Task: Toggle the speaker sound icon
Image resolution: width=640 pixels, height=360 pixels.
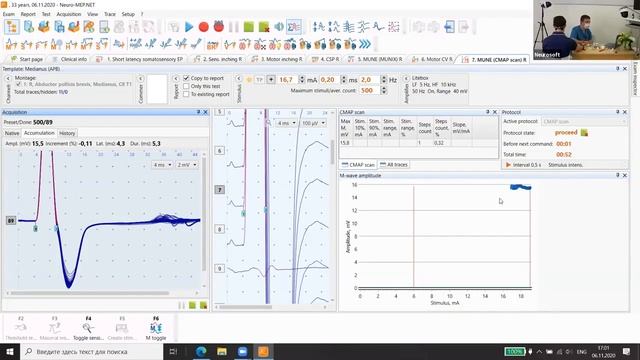Action: pos(279,27)
